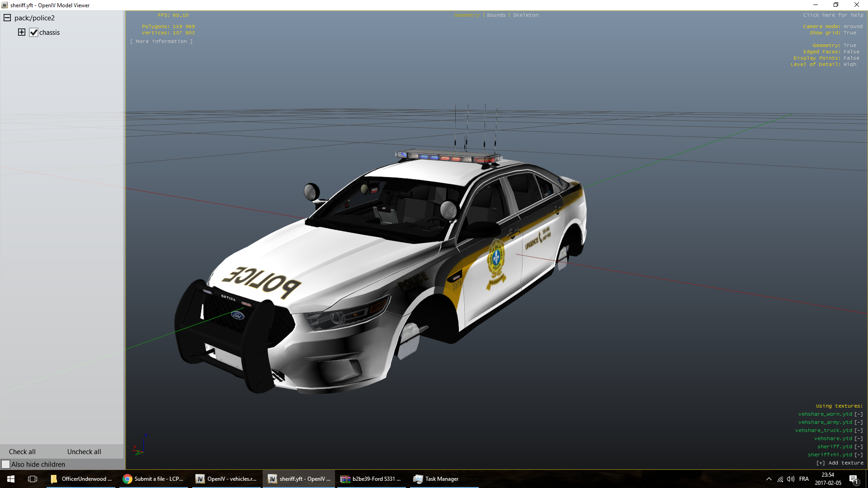Remove sheriff+hi.ytd texture with [-]
Screen dimensions: 868x488
pyautogui.click(x=858, y=455)
